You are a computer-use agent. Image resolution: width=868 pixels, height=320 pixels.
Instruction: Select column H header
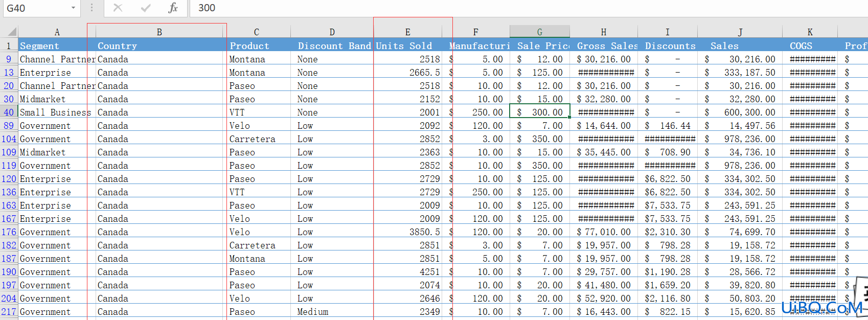(604, 32)
